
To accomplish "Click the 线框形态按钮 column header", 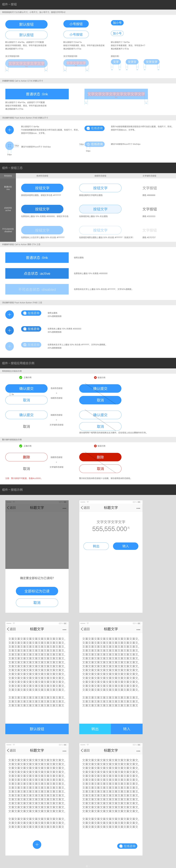I will click(x=100, y=176).
